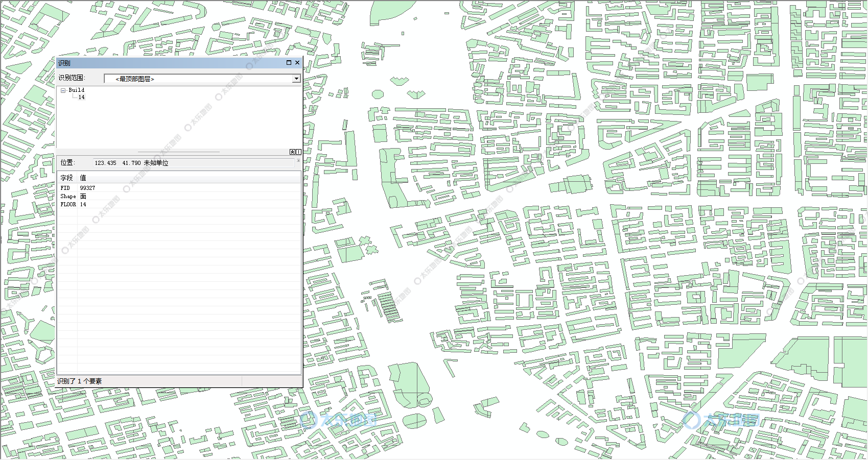The image size is (868, 460).
Task: Click the 识别 window title bar
Action: (x=169, y=63)
